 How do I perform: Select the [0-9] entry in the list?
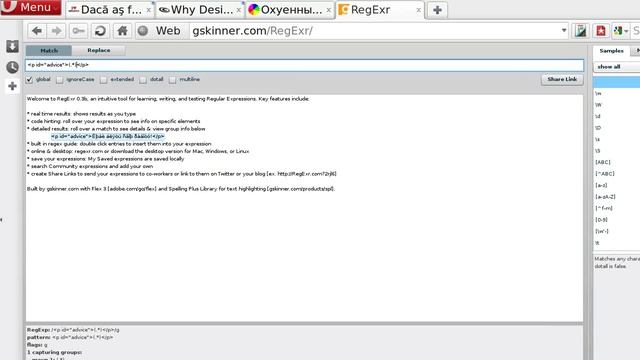click(x=617, y=220)
